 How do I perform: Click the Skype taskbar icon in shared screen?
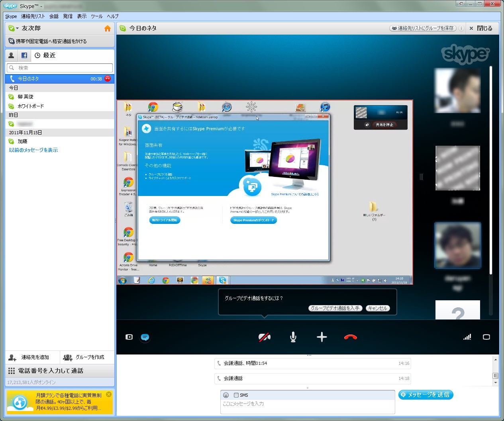pyautogui.click(x=222, y=280)
